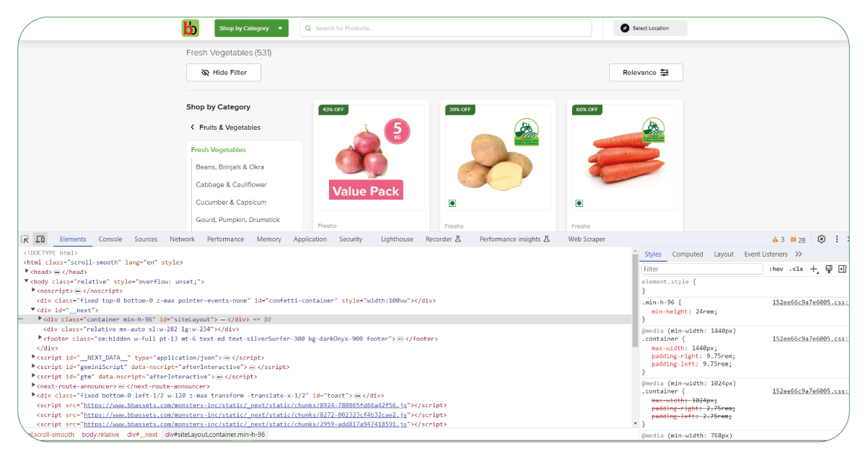
Task: Click the farm badge on the carrot card
Action: (654, 130)
